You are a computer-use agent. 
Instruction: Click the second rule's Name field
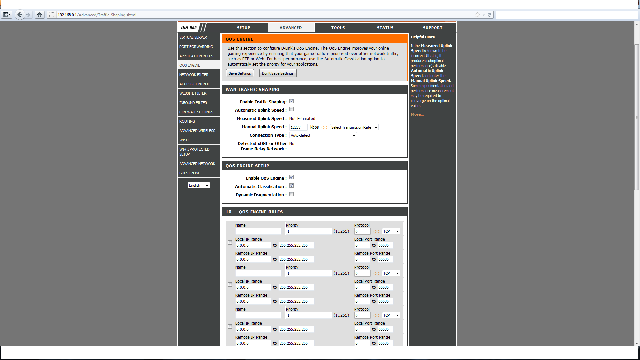[x=258, y=273]
